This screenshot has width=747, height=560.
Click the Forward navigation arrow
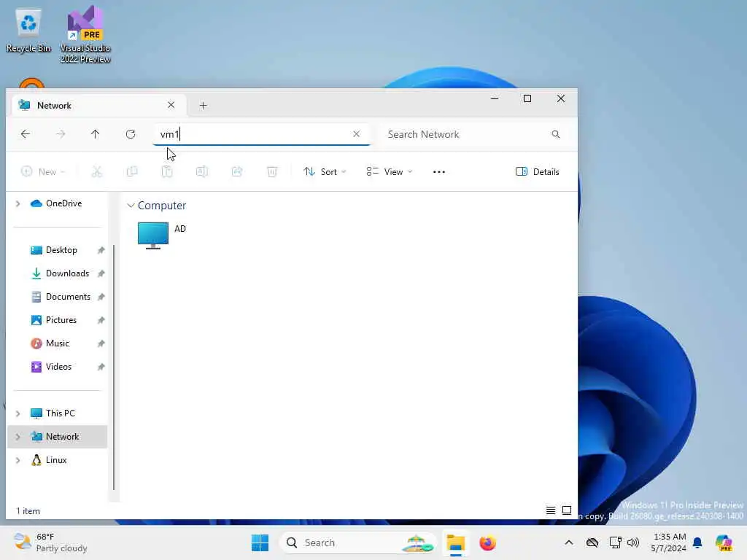coord(61,134)
